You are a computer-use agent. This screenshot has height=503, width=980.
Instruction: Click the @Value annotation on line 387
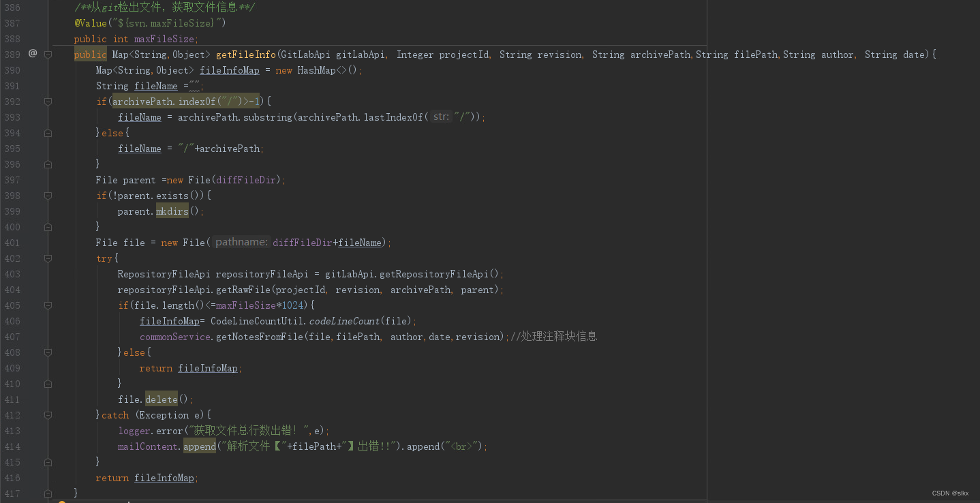[91, 23]
